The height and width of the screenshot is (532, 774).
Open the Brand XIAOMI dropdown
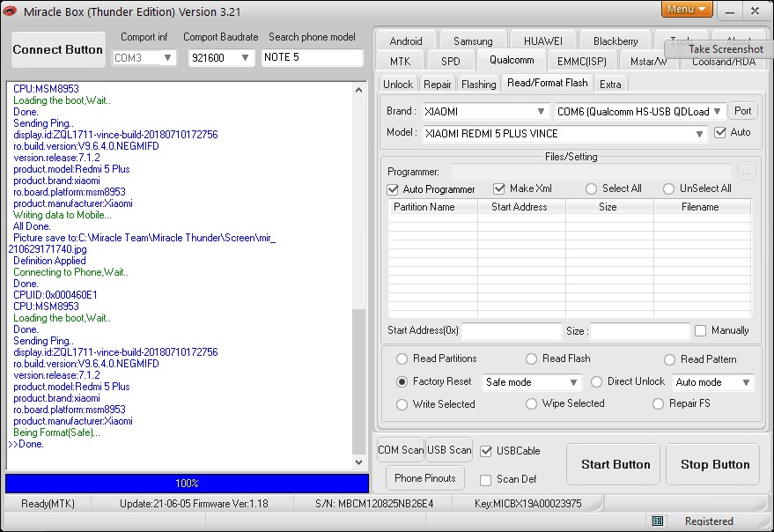[541, 112]
